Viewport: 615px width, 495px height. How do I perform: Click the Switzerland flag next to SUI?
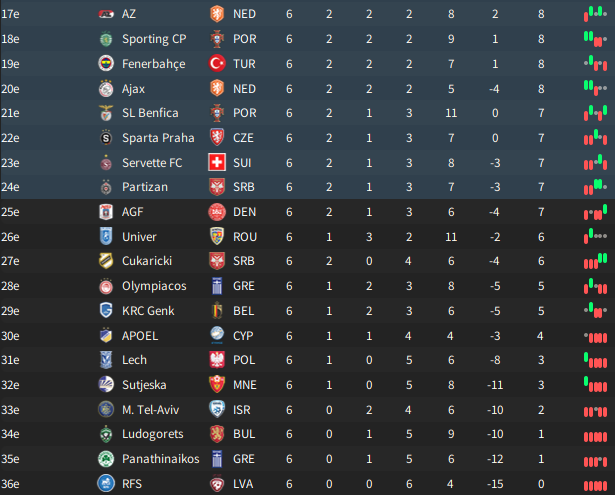point(215,162)
